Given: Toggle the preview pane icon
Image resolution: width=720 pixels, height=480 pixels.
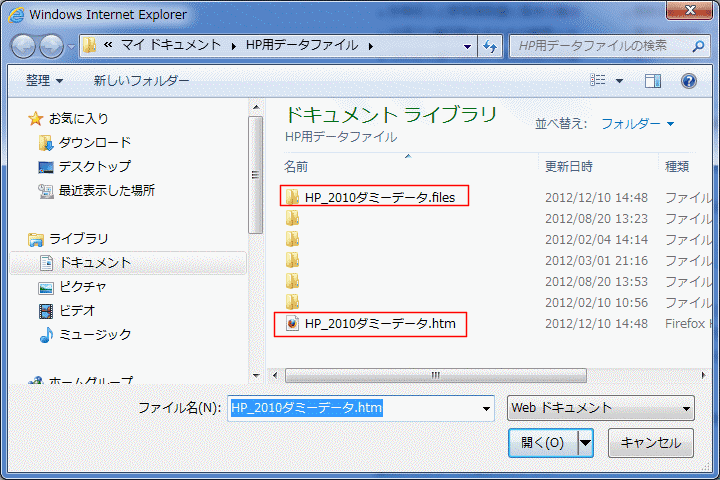Looking at the screenshot, I should click(652, 81).
